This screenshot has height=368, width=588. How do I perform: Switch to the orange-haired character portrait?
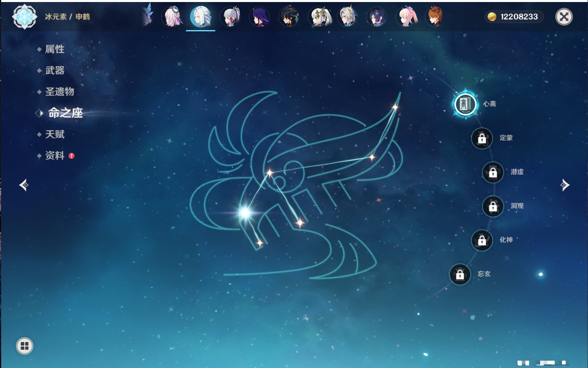pos(435,17)
